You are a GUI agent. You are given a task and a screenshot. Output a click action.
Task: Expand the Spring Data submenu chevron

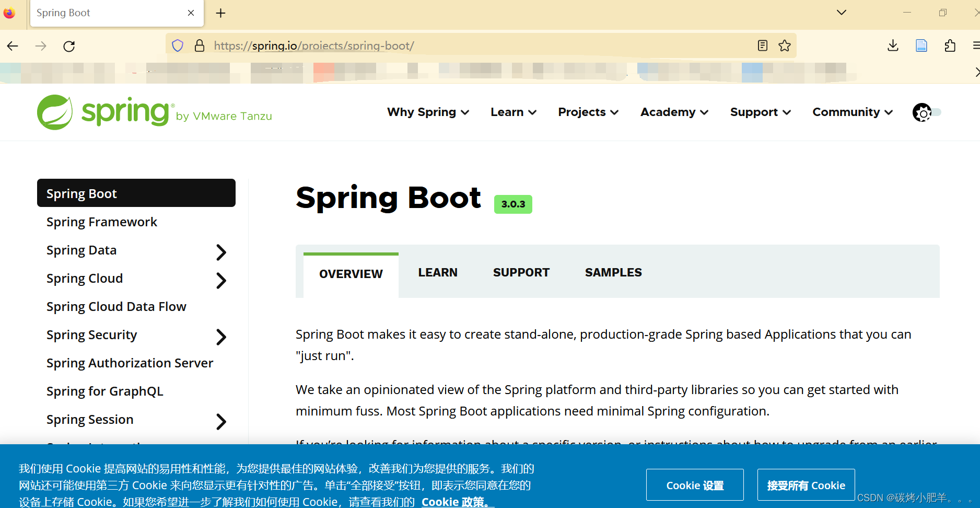coord(221,252)
